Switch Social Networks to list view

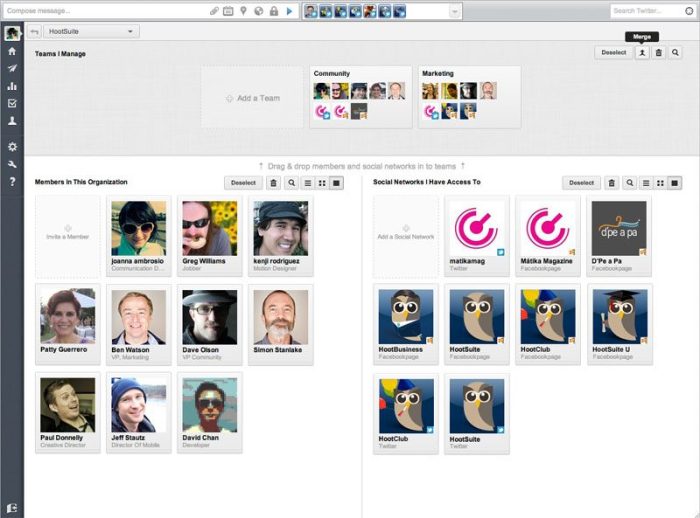tap(646, 183)
